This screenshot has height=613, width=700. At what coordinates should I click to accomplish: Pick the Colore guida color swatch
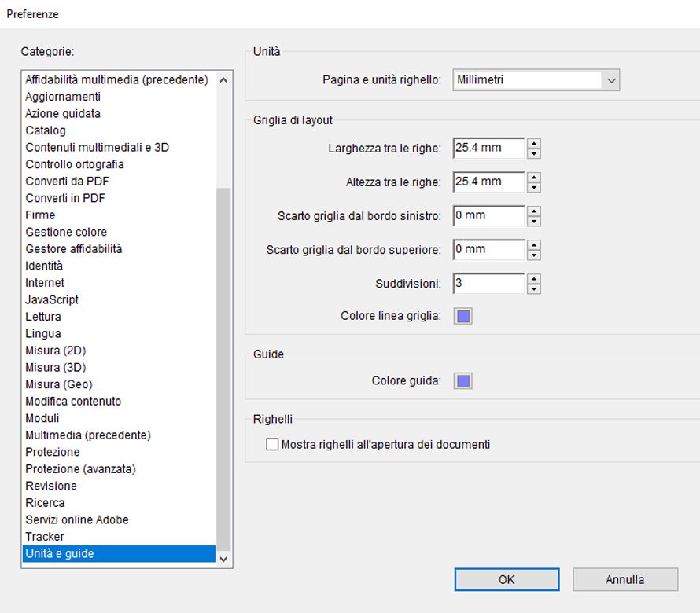click(463, 381)
